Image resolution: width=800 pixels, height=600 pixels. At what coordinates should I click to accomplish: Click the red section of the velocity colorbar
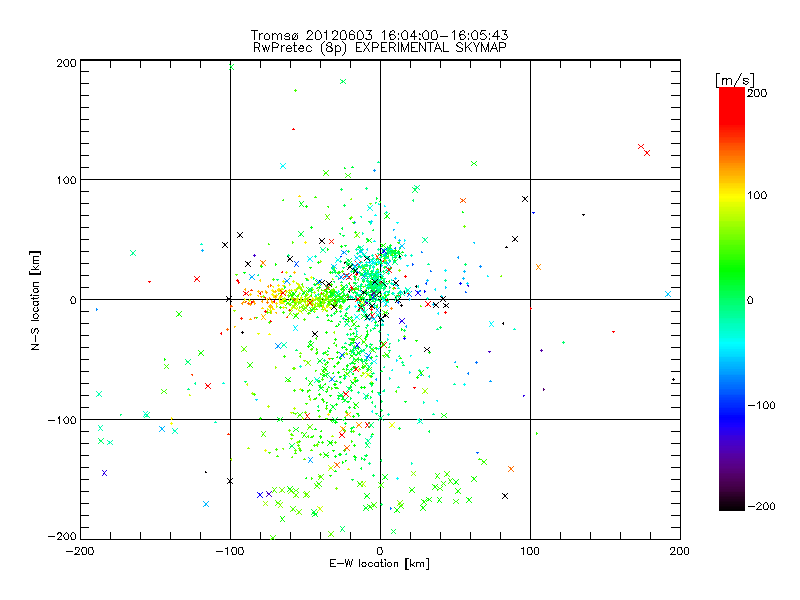[732, 105]
